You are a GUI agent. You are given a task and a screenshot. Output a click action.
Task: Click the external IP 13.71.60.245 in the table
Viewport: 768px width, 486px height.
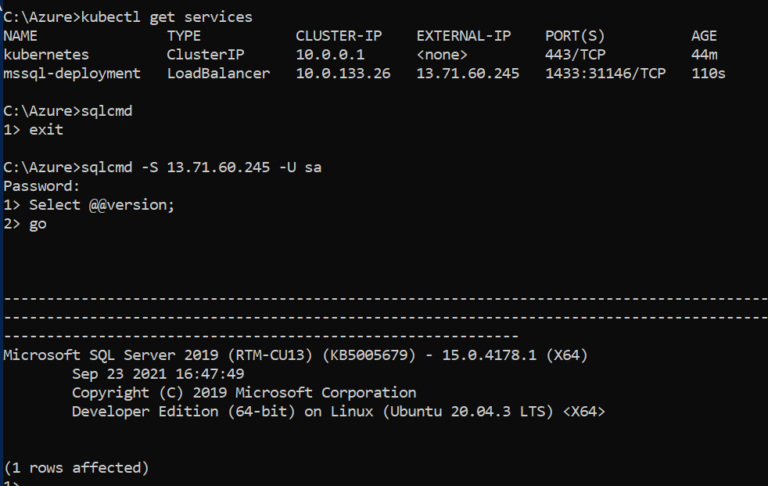click(x=468, y=73)
